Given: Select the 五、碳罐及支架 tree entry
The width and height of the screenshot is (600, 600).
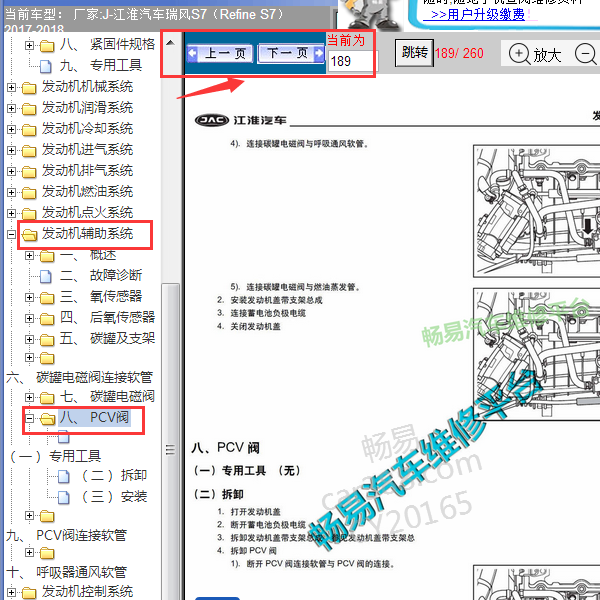Looking at the screenshot, I should click(107, 338).
